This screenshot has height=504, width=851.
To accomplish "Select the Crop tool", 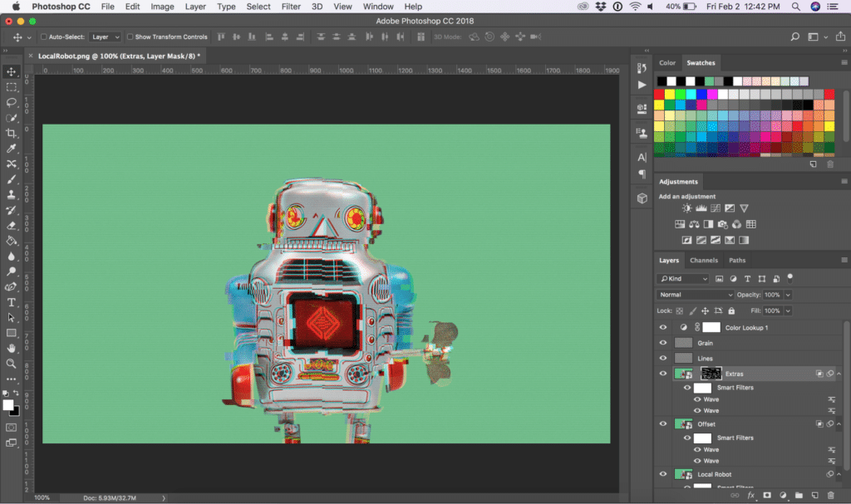I will point(12,133).
